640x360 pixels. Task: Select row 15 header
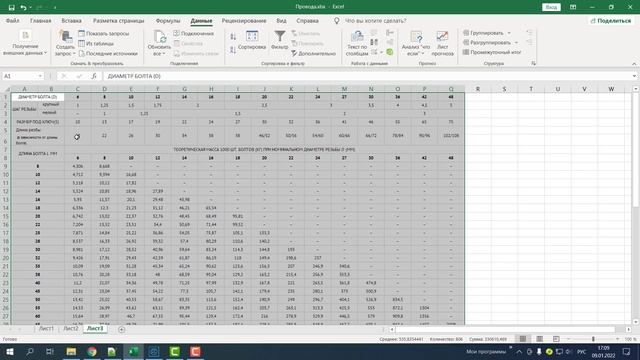[6, 216]
